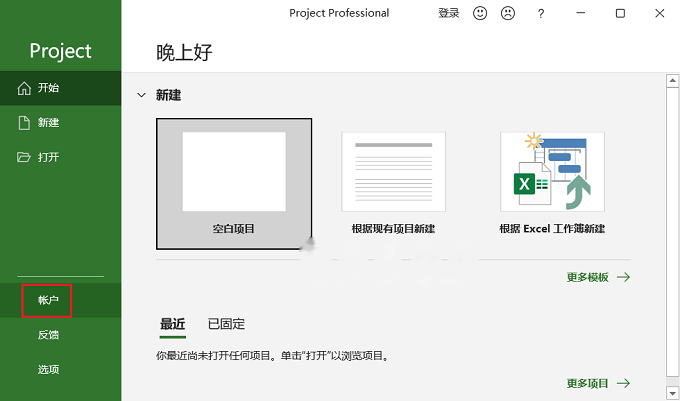Open the 帐户 sidebar page
This screenshot has height=401, width=680.
(60, 300)
